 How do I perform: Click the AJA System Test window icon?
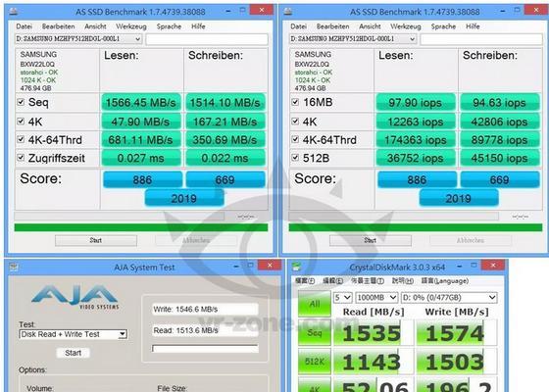click(x=14, y=267)
